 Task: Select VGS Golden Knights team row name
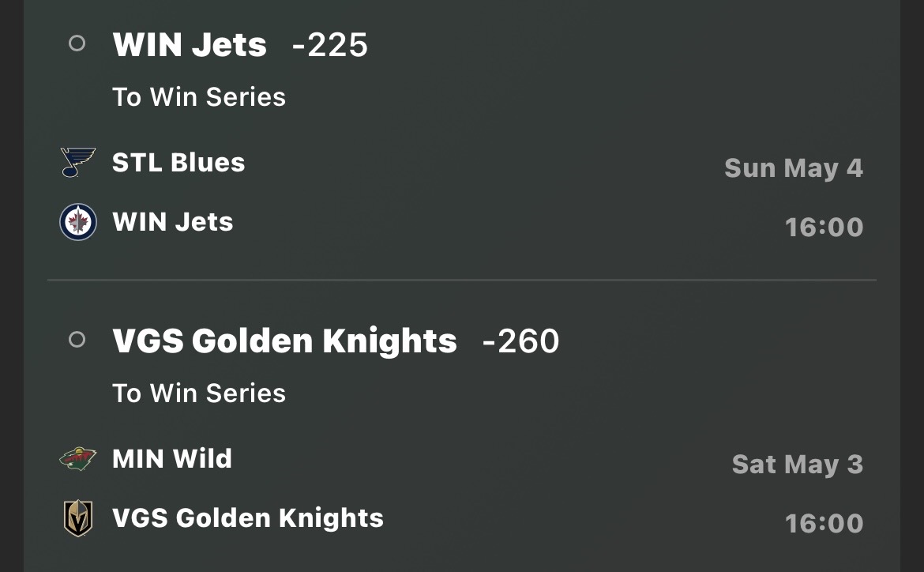(248, 517)
